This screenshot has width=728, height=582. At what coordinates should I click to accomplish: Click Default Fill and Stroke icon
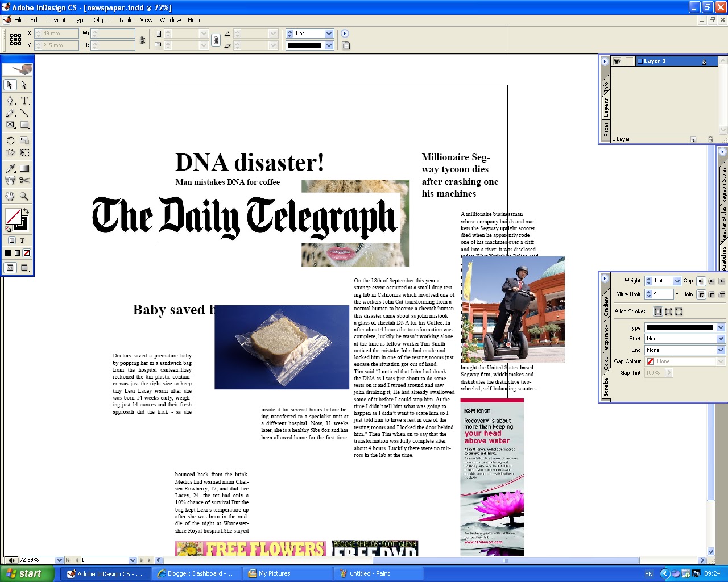pyautogui.click(x=8, y=228)
